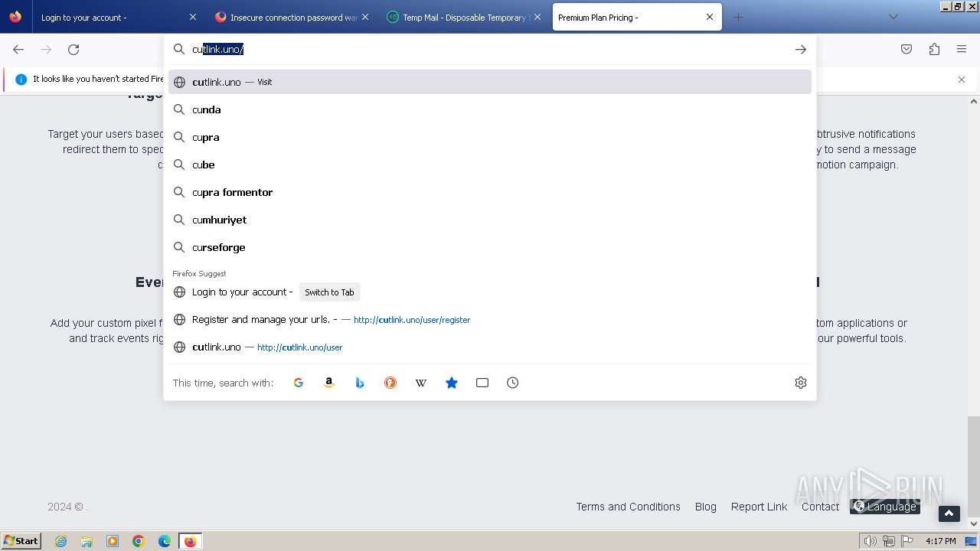
Task: Click in the address bar field
Action: [490, 49]
